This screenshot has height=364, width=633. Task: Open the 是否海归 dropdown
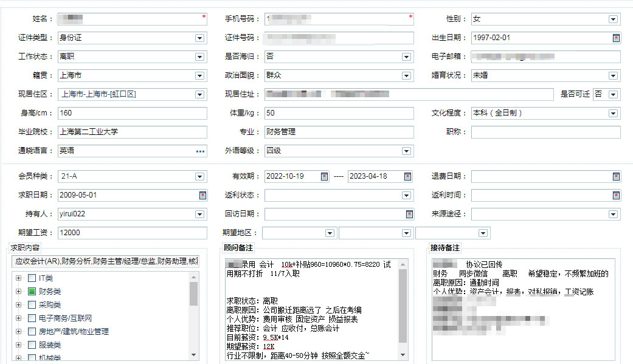pyautogui.click(x=406, y=57)
